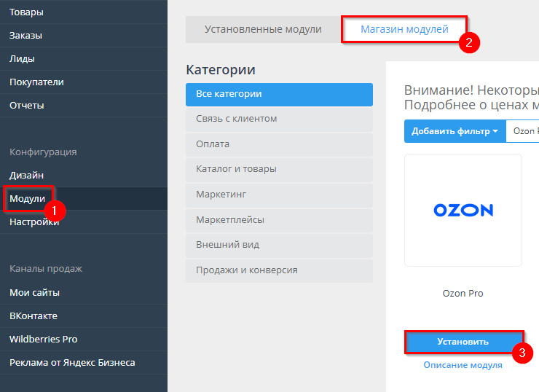The width and height of the screenshot is (539, 392).
Task: Pick the Внешний вид category
Action: [x=279, y=245]
